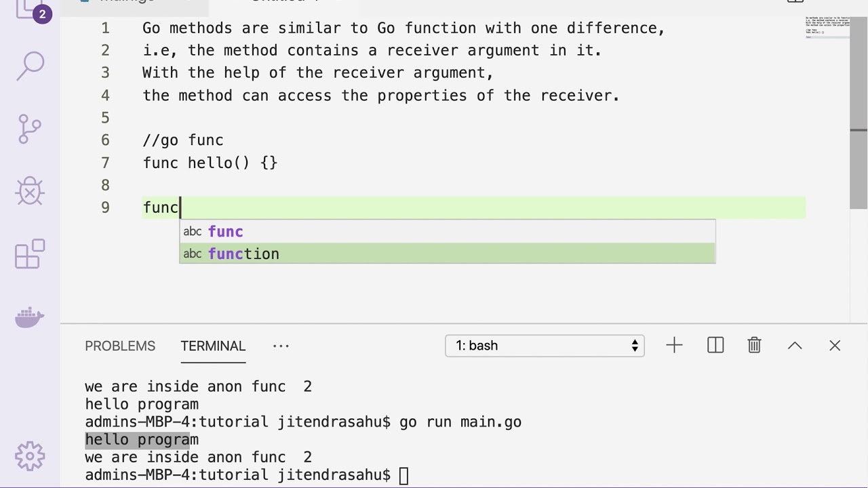Open the Manage settings gear

click(x=30, y=455)
